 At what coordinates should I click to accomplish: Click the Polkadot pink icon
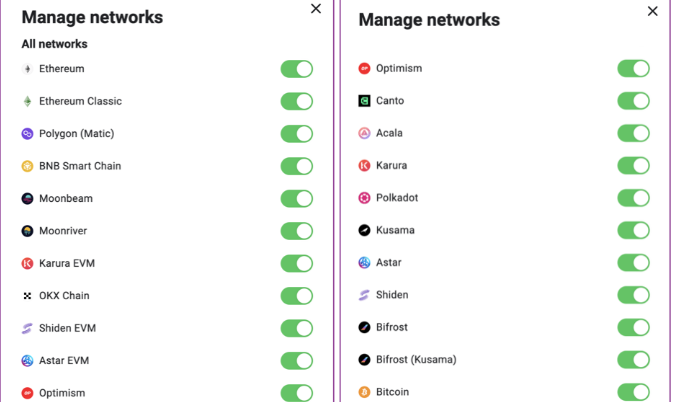[x=364, y=198]
